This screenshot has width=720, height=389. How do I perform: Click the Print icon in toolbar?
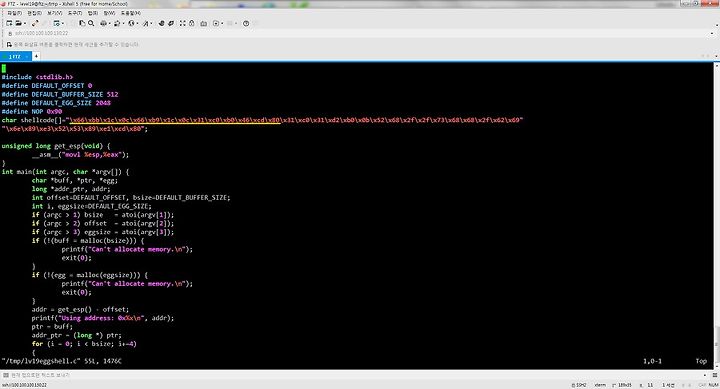tap(103, 23)
